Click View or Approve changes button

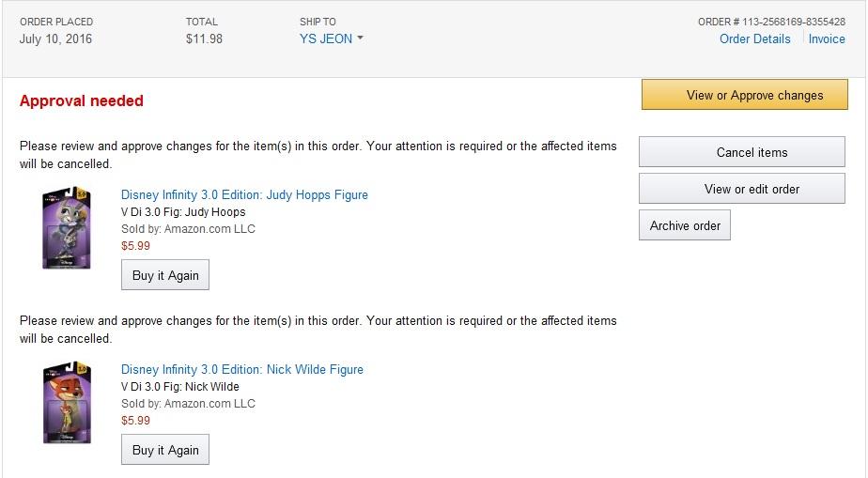pos(754,95)
